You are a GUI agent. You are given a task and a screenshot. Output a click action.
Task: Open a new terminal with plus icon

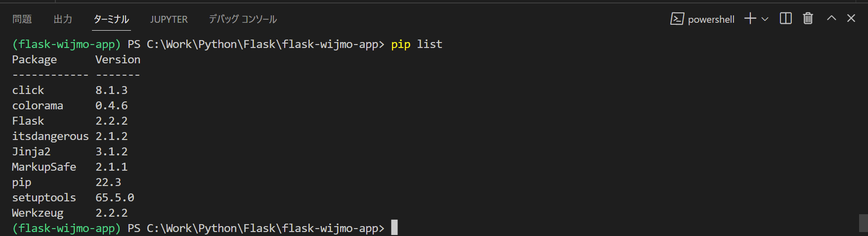point(750,19)
